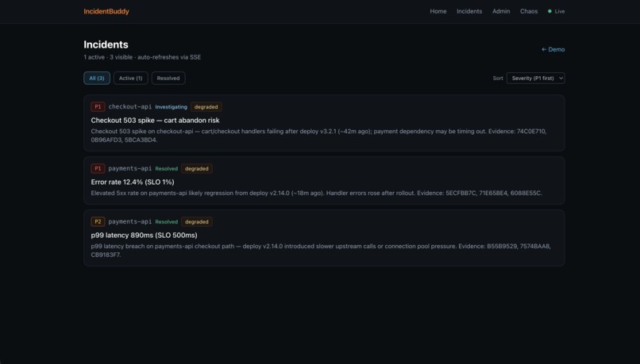The image size is (640, 364).
Task: Click Resolved status on Error rate incident
Action: click(167, 168)
